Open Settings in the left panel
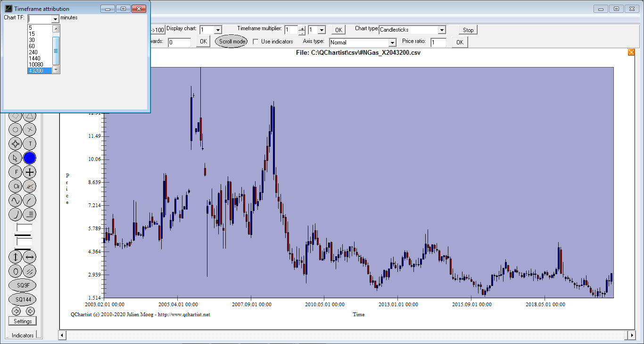The image size is (644, 344). click(23, 321)
